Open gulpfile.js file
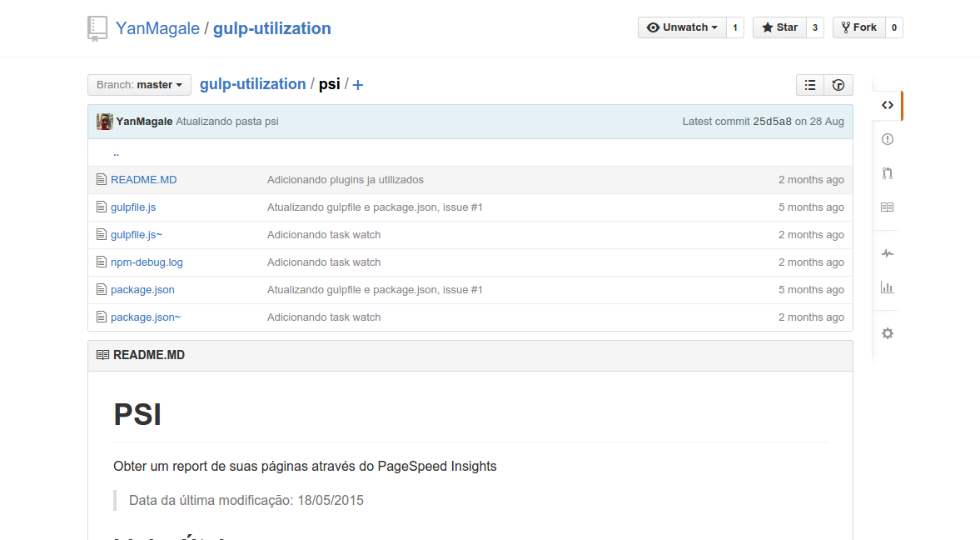The width and height of the screenshot is (980, 540). tap(133, 207)
